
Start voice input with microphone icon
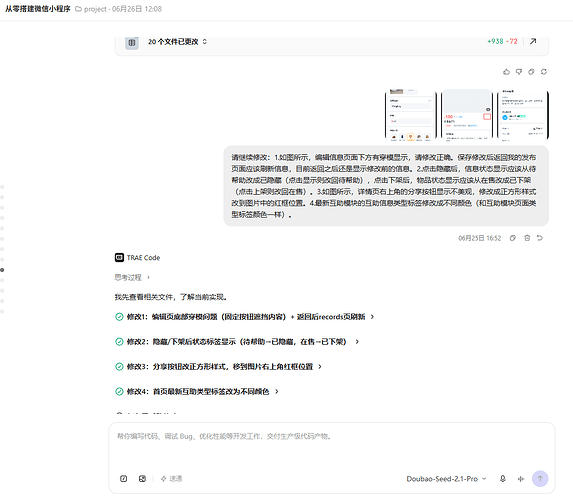[503, 478]
